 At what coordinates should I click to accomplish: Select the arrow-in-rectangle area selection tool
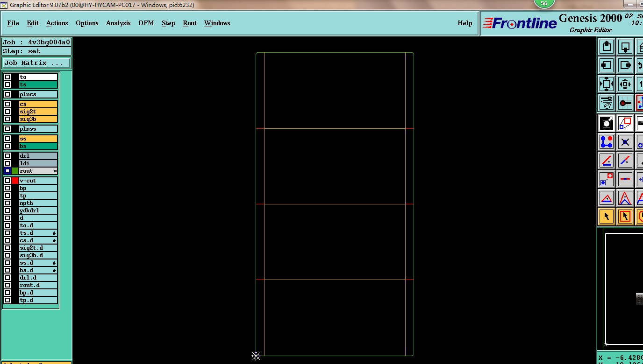coord(625,217)
